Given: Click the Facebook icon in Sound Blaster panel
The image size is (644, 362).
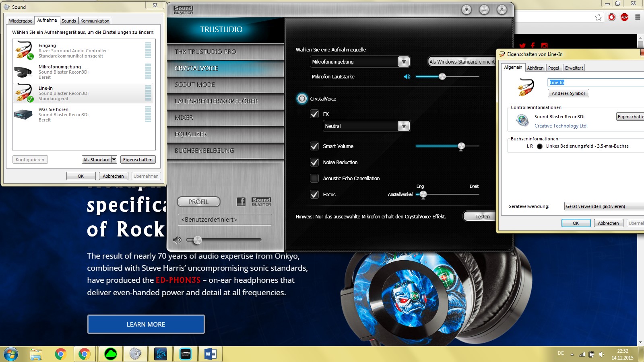Looking at the screenshot, I should 241,202.
